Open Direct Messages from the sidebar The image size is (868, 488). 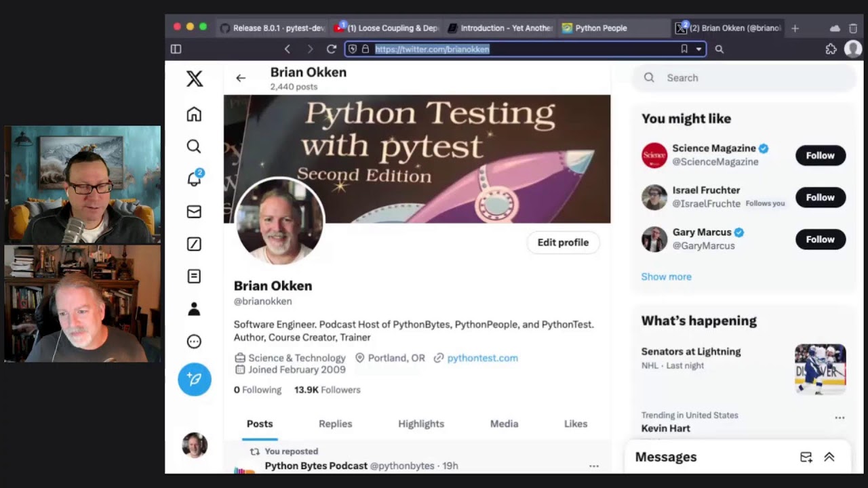pyautogui.click(x=194, y=212)
